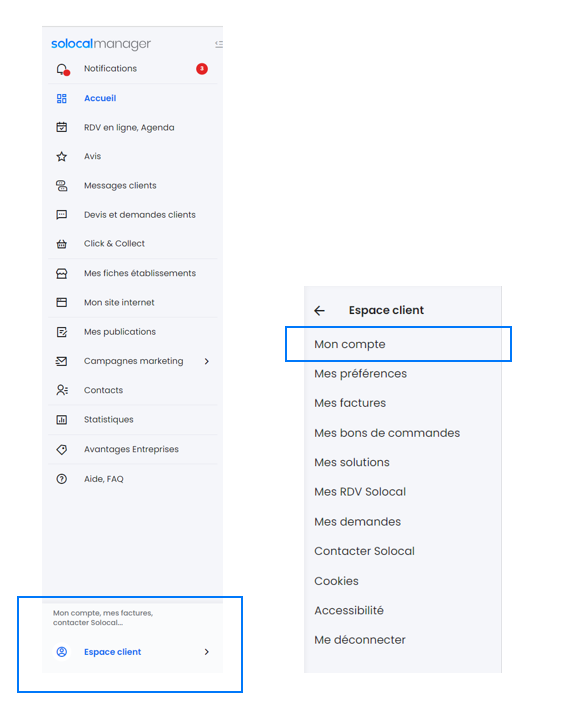Go back using the Espace client arrow

coord(320,310)
